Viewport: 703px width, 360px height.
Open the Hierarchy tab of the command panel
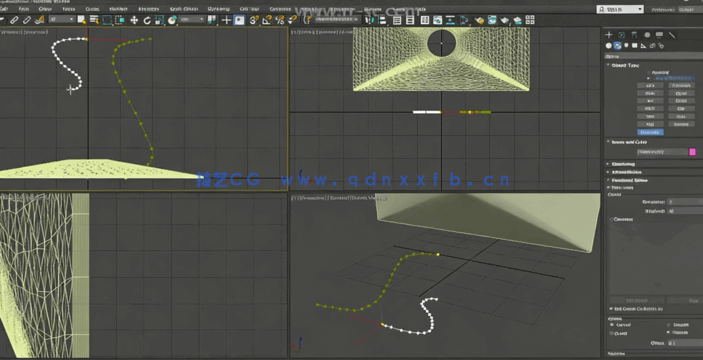click(x=634, y=35)
